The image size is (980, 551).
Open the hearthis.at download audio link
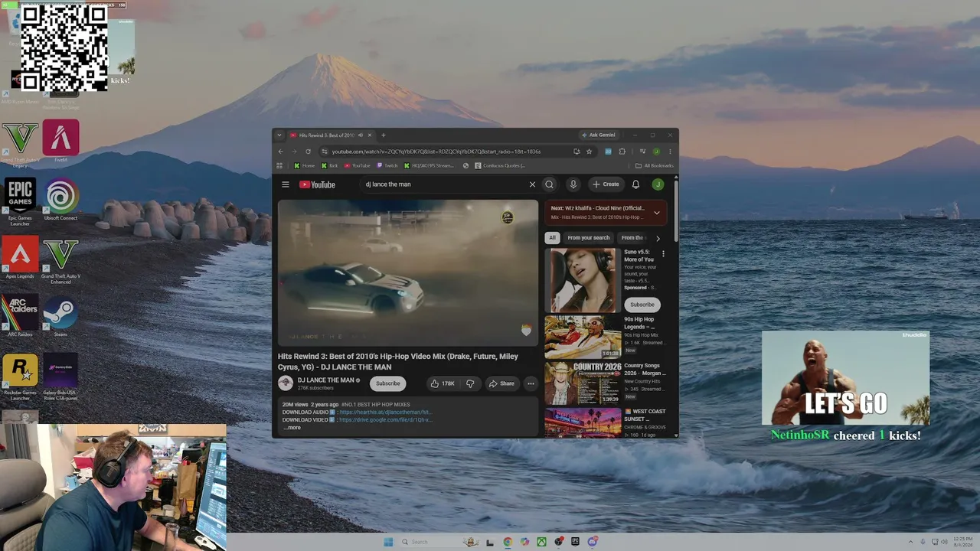tap(385, 412)
